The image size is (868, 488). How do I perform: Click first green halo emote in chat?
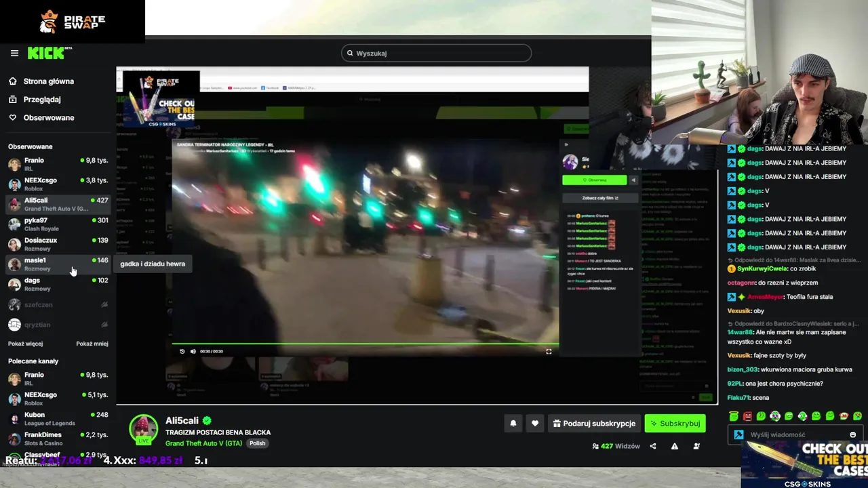click(734, 416)
